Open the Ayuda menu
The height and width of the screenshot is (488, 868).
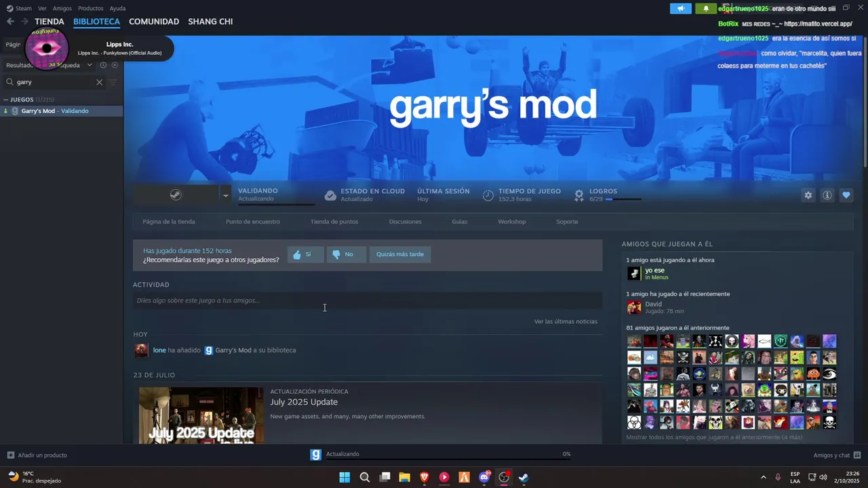pyautogui.click(x=117, y=8)
